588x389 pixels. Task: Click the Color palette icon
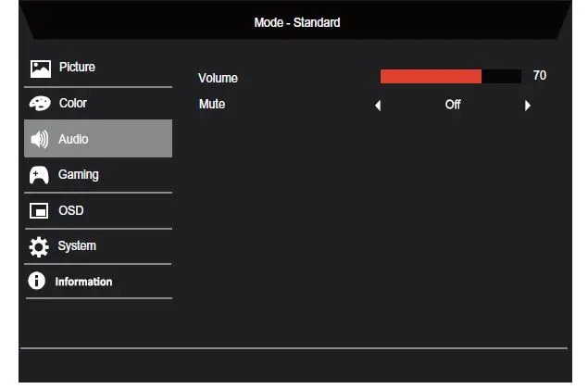40,103
